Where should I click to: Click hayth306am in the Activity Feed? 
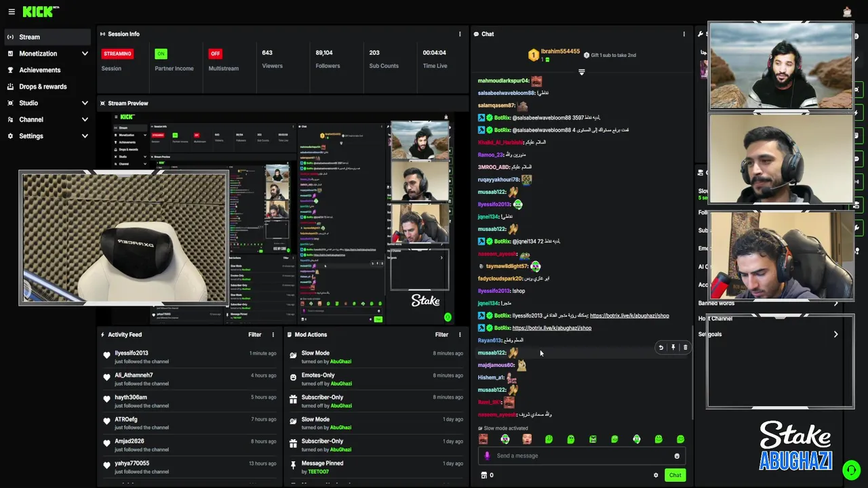[131, 397]
